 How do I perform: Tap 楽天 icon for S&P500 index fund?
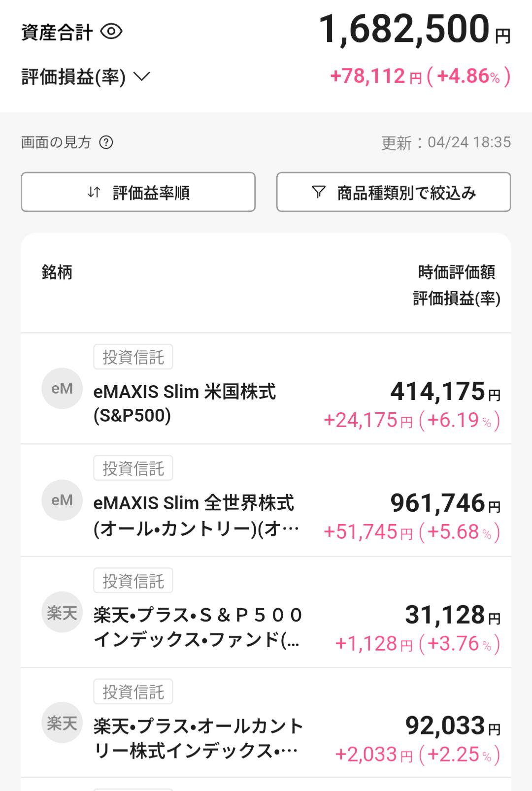(x=62, y=612)
